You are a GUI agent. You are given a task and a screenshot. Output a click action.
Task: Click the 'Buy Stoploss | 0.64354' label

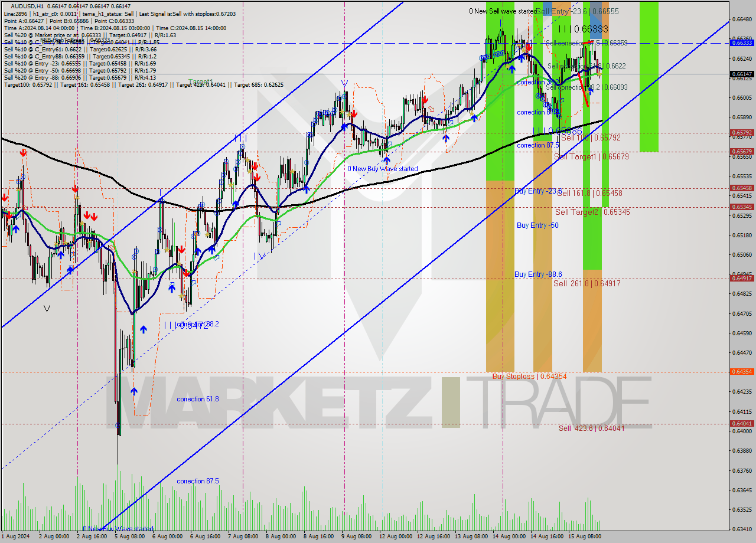pos(530,377)
